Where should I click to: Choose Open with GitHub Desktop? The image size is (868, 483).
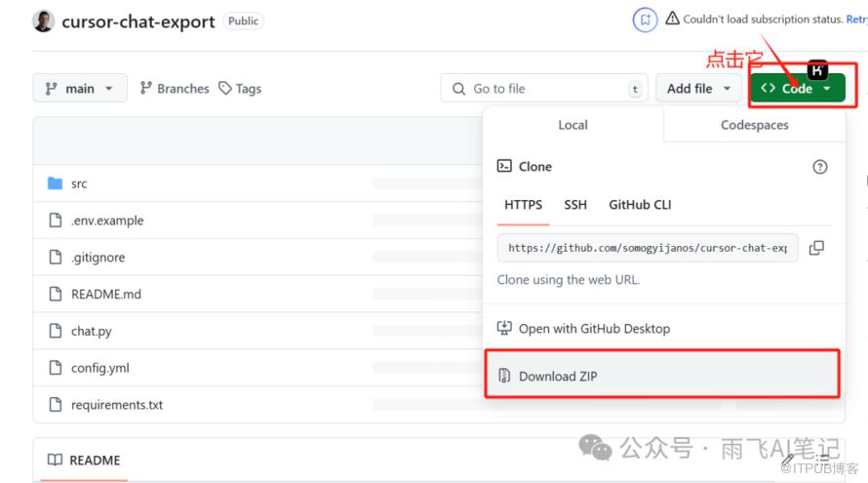click(594, 329)
